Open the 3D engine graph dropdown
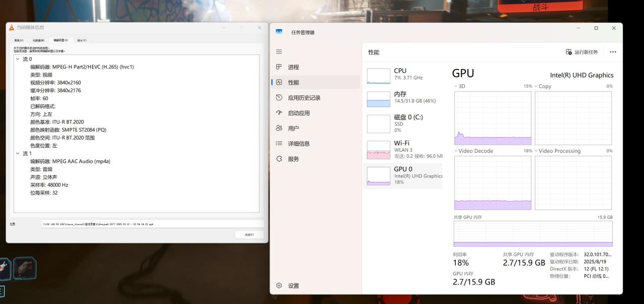The image size is (644, 304). coord(456,86)
